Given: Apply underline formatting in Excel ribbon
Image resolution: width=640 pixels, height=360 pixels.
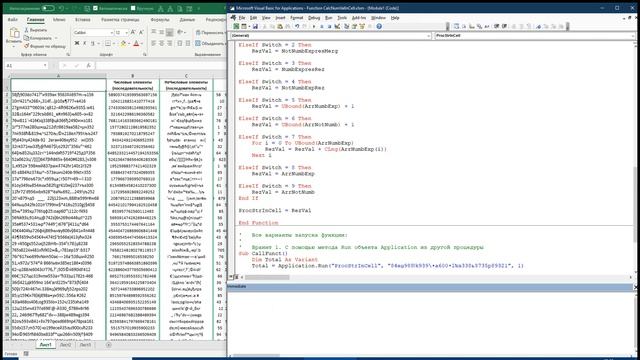Looking at the screenshot, I should coord(93,43).
